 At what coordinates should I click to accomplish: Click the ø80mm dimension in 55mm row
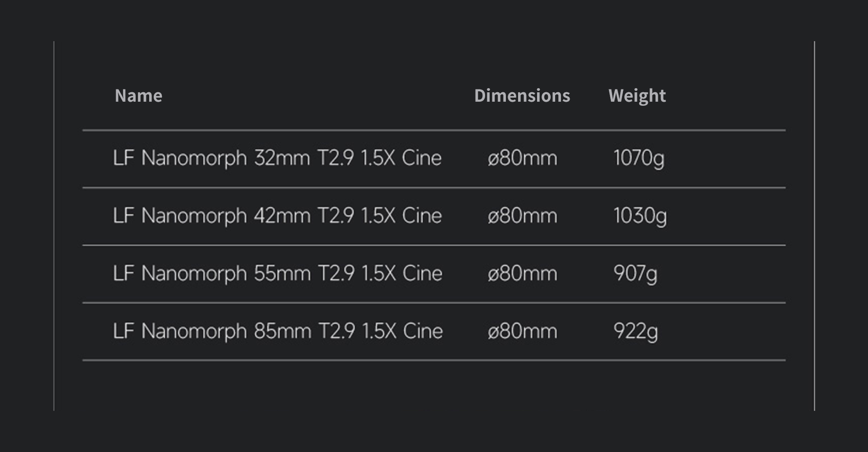pyautogui.click(x=522, y=273)
